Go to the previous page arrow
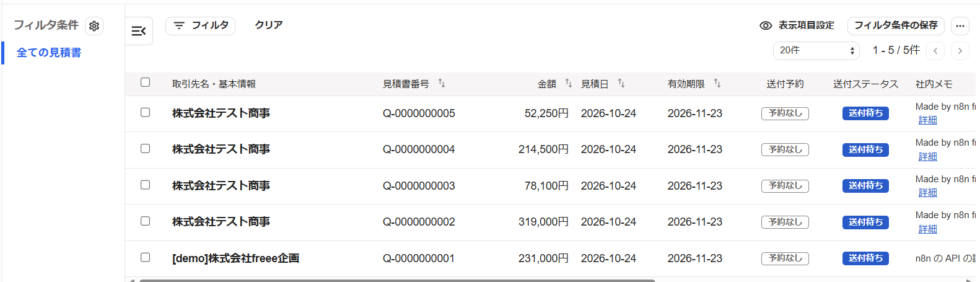 (x=935, y=51)
